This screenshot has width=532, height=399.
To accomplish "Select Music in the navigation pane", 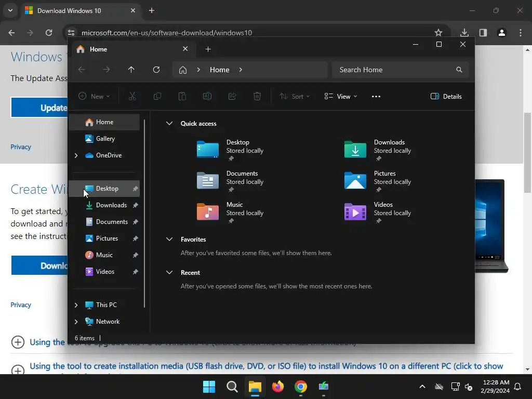I will click(104, 255).
